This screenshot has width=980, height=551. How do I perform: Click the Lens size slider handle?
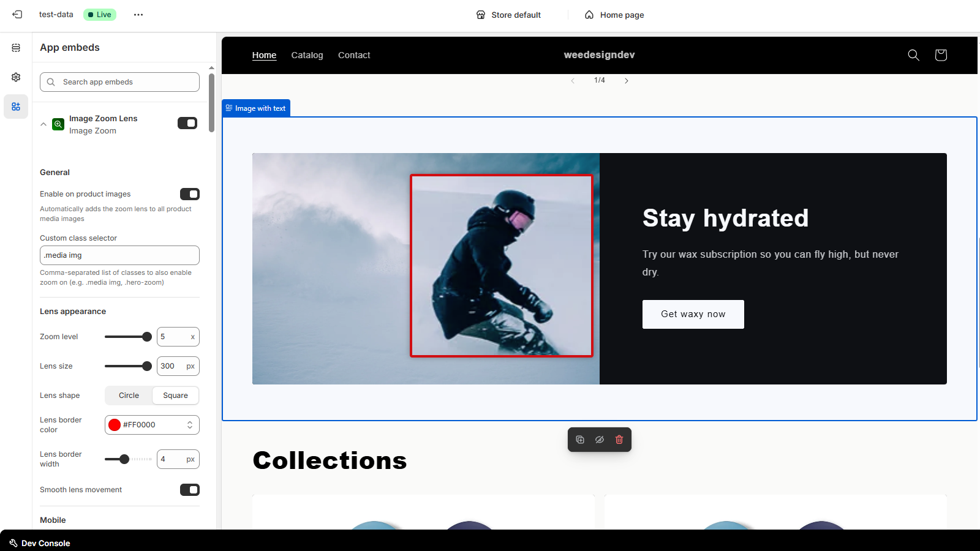(147, 366)
